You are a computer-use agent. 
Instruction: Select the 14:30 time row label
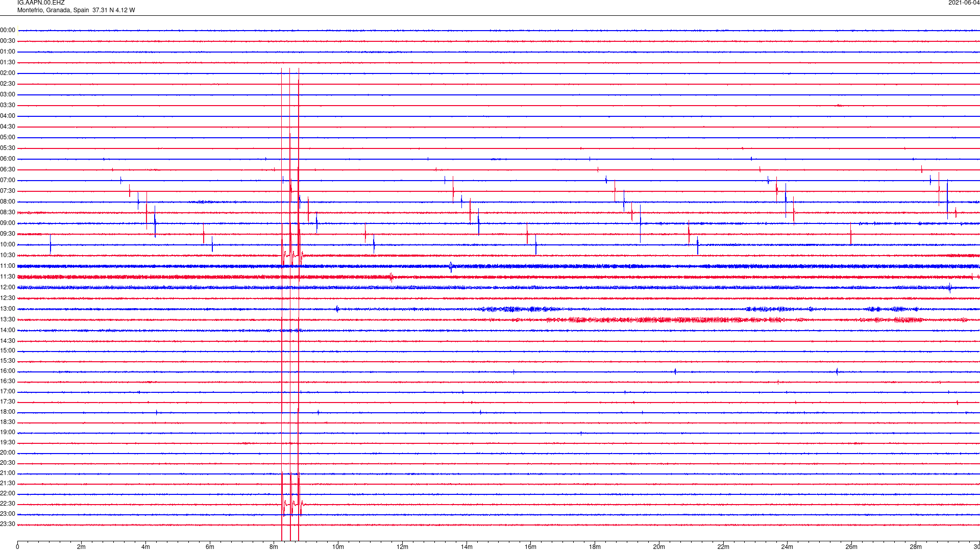[8, 341]
